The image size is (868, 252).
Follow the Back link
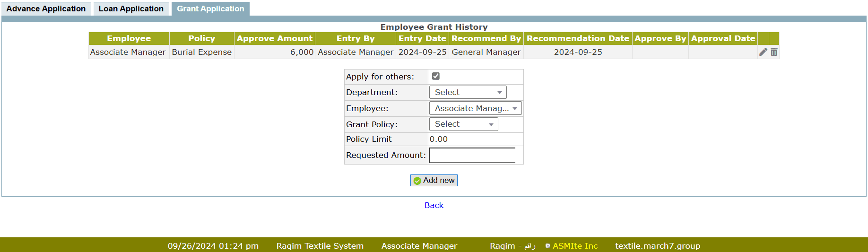click(x=434, y=205)
